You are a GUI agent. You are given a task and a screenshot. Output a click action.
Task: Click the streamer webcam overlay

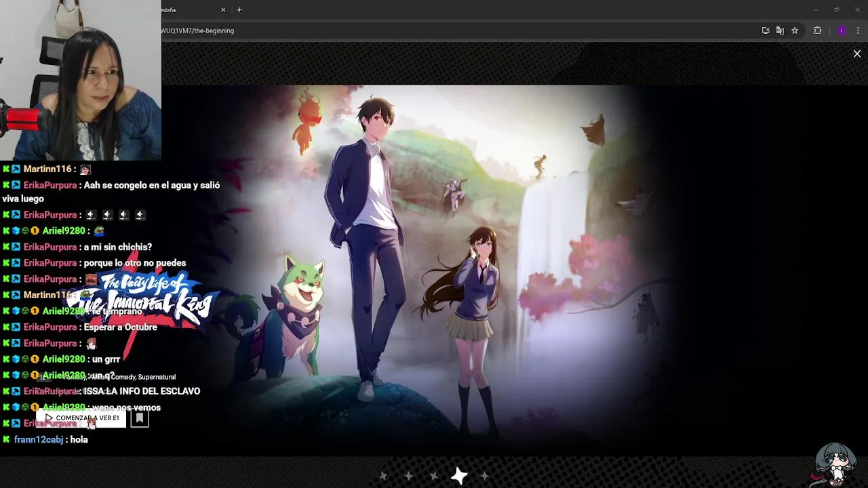point(81,80)
